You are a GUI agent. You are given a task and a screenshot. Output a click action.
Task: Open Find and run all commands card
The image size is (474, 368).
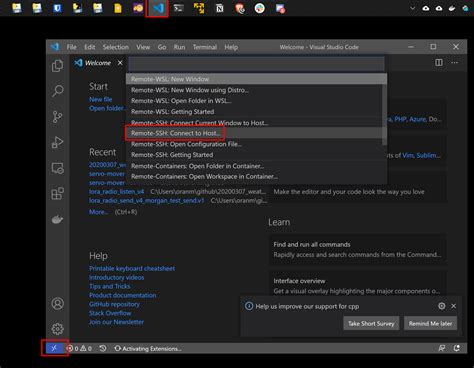[357, 250]
